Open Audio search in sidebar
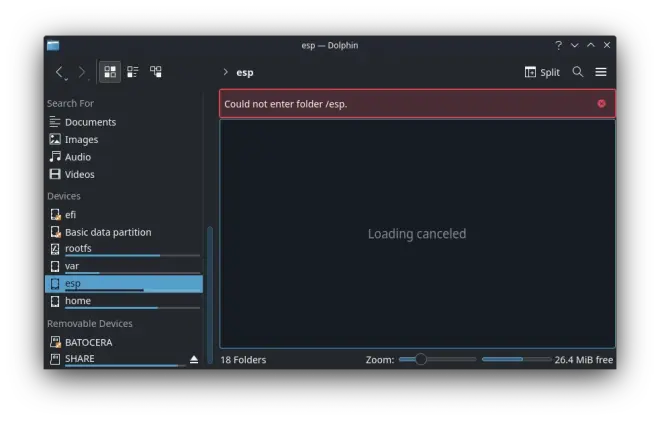This screenshot has height=421, width=660. tap(124, 157)
